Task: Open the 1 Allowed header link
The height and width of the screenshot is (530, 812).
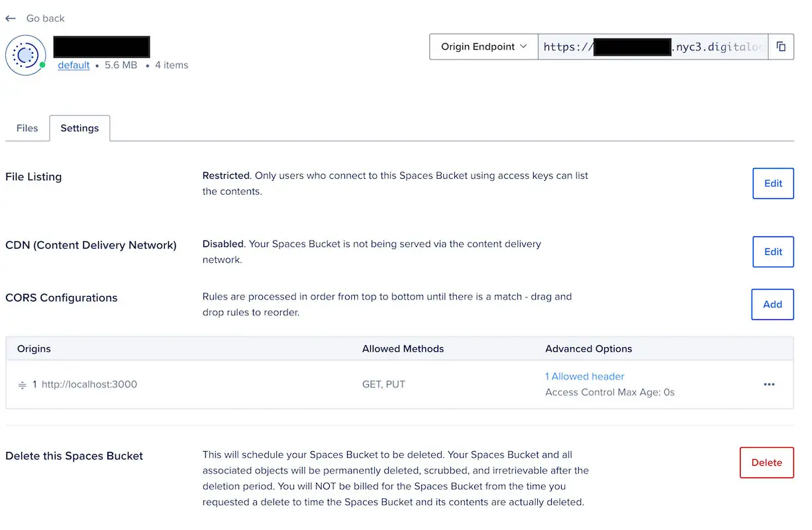Action: 584,376
